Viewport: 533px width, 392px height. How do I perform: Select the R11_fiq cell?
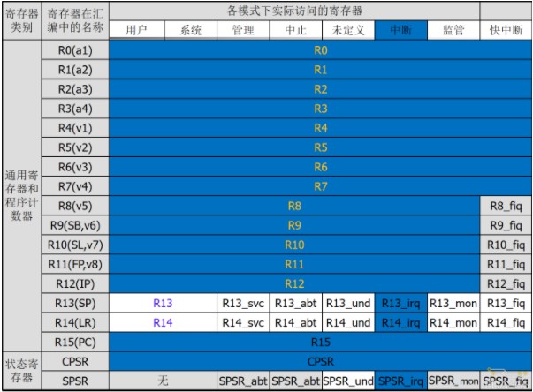pos(506,264)
